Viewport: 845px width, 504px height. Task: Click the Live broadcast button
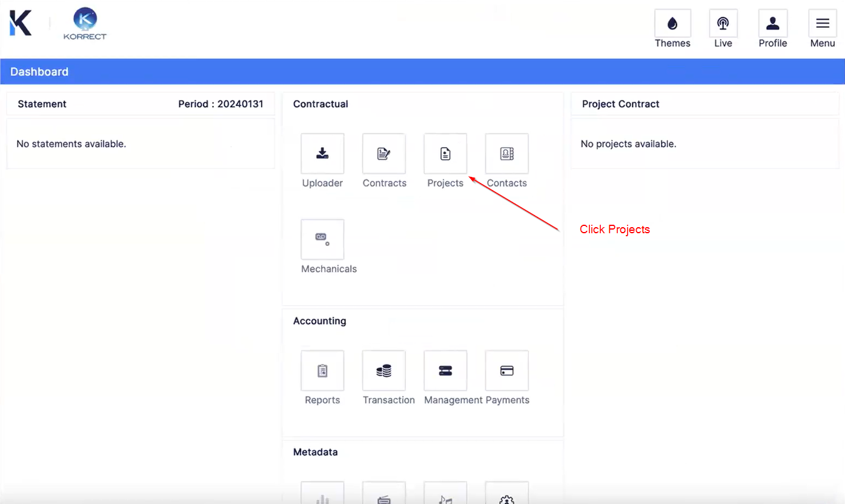tap(723, 24)
